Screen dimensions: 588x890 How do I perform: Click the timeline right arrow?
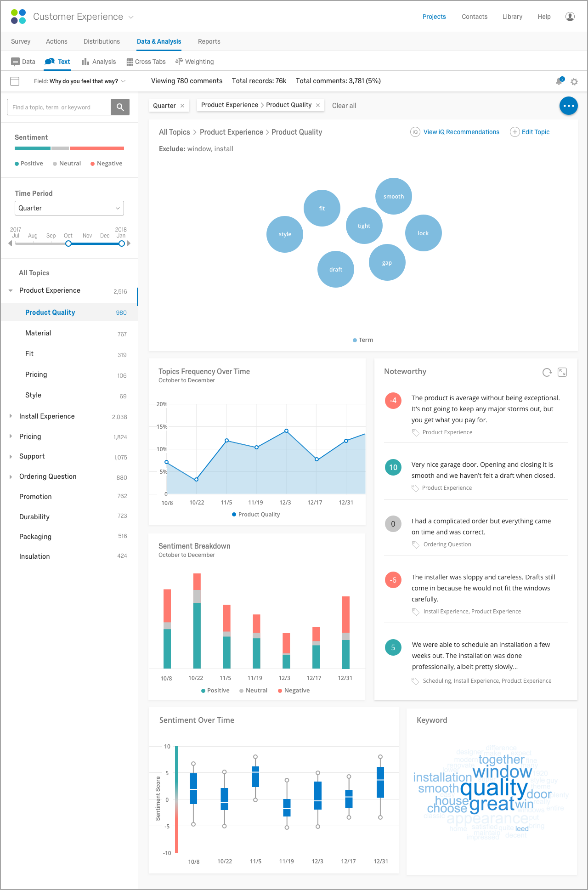[x=129, y=244]
